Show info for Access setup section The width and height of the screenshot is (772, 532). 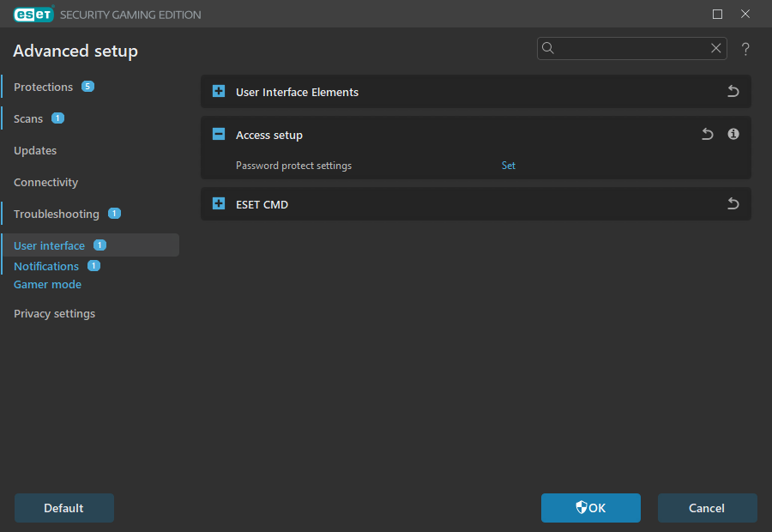733,134
